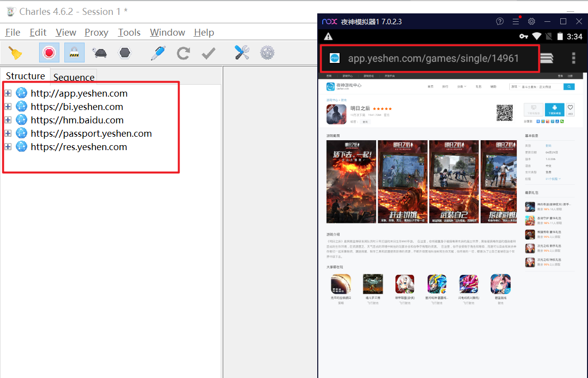Click the Wi-Fi icon in Android status bar
The height and width of the screenshot is (378, 588).
tap(537, 36)
